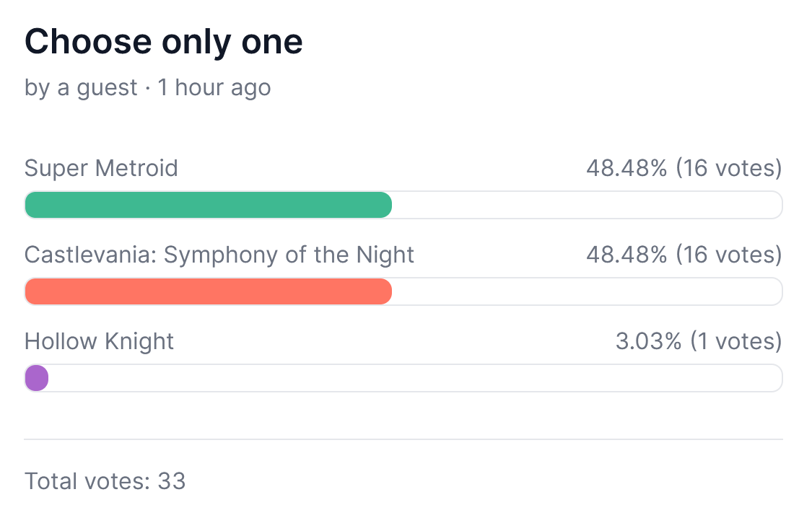Viewport: 812px width, 523px height.
Task: Click the divider line above Total votes
Action: click(403, 439)
